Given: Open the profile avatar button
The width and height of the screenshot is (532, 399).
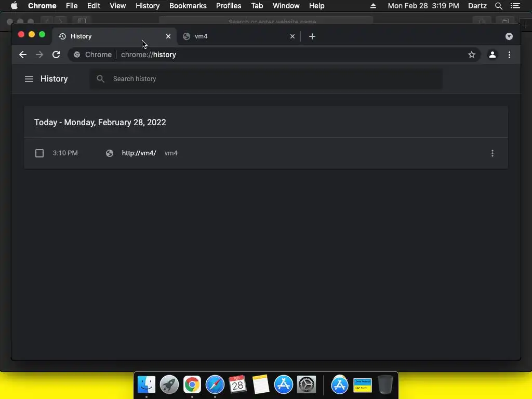Looking at the screenshot, I should (x=493, y=55).
